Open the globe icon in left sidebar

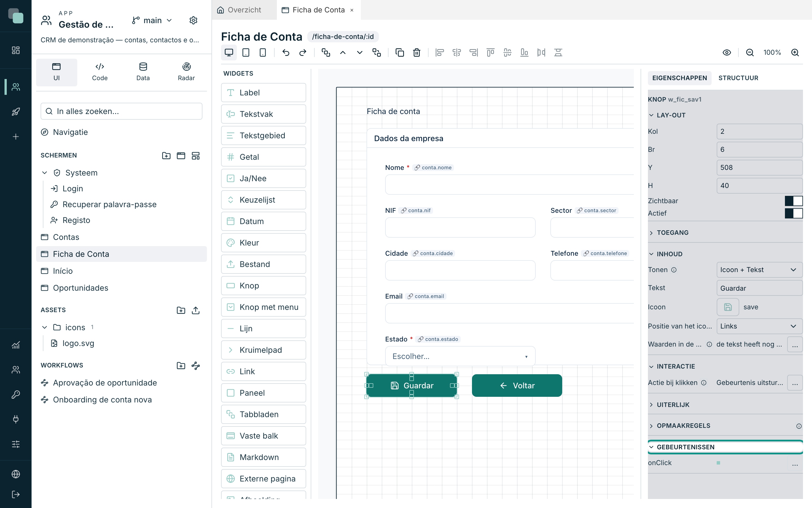16,474
